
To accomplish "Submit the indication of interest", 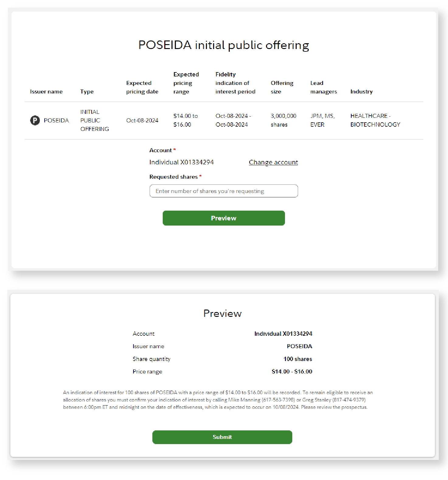I will click(x=222, y=437).
